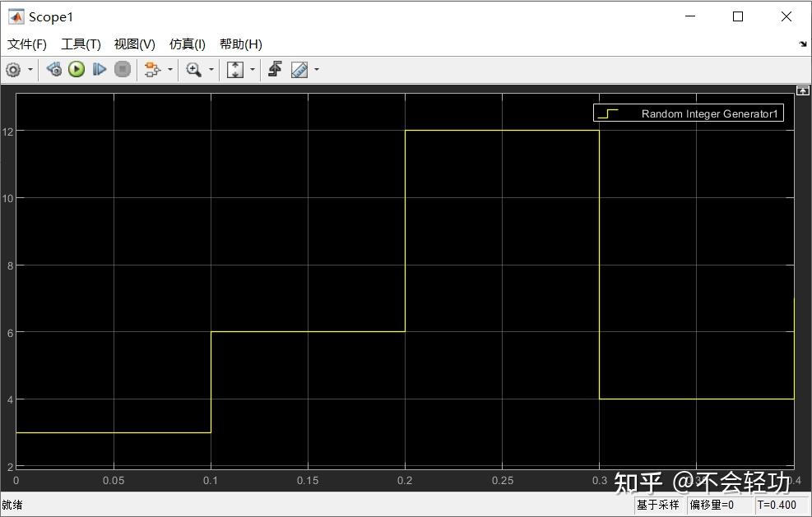Open the 文件(F) menu

coord(27,44)
